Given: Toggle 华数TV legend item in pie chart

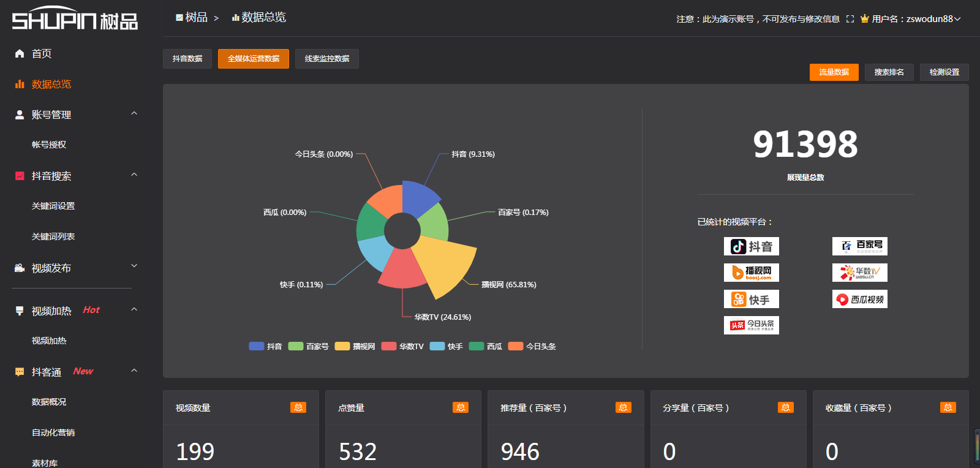Looking at the screenshot, I should pos(402,346).
